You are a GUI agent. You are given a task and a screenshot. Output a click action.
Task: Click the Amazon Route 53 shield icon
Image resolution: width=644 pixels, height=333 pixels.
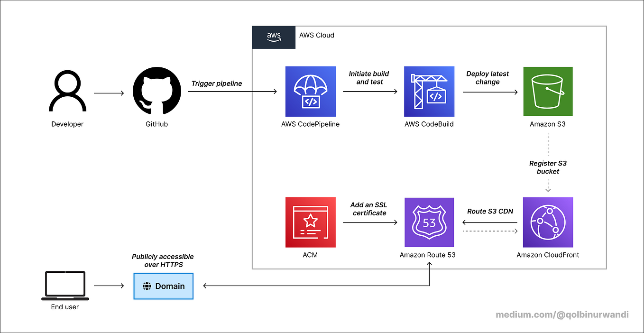click(429, 222)
